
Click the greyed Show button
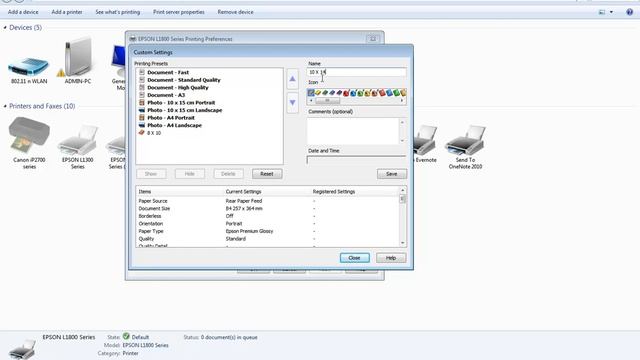[x=151, y=174]
